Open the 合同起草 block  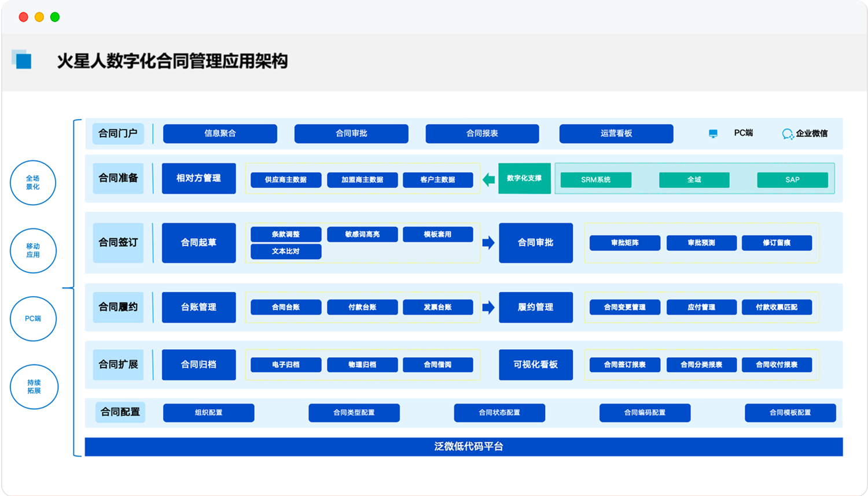click(198, 243)
